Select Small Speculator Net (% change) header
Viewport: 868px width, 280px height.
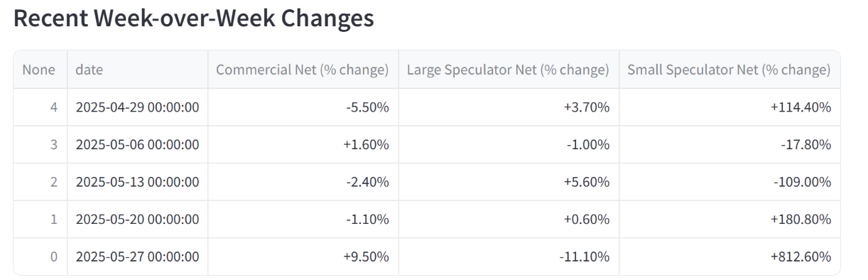729,70
